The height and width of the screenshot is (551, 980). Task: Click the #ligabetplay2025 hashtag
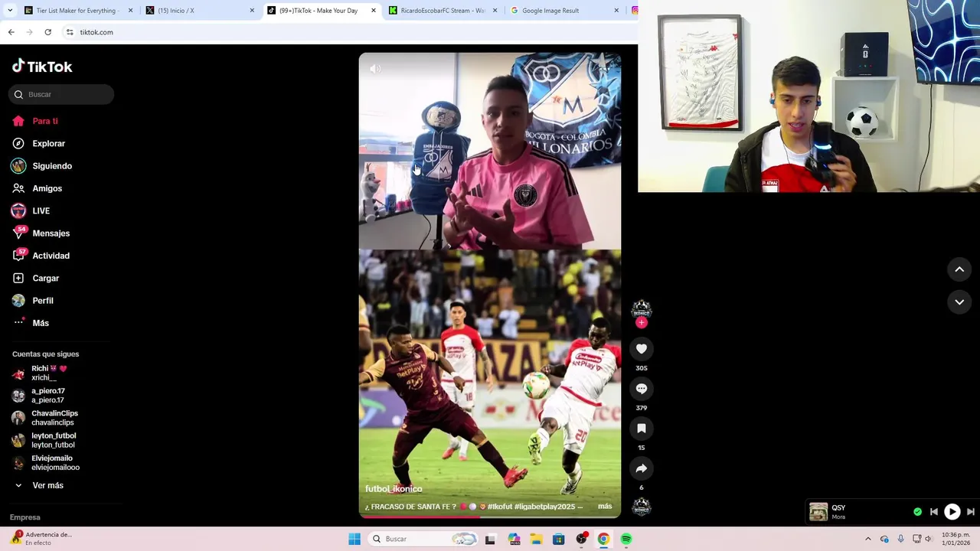coord(544,507)
